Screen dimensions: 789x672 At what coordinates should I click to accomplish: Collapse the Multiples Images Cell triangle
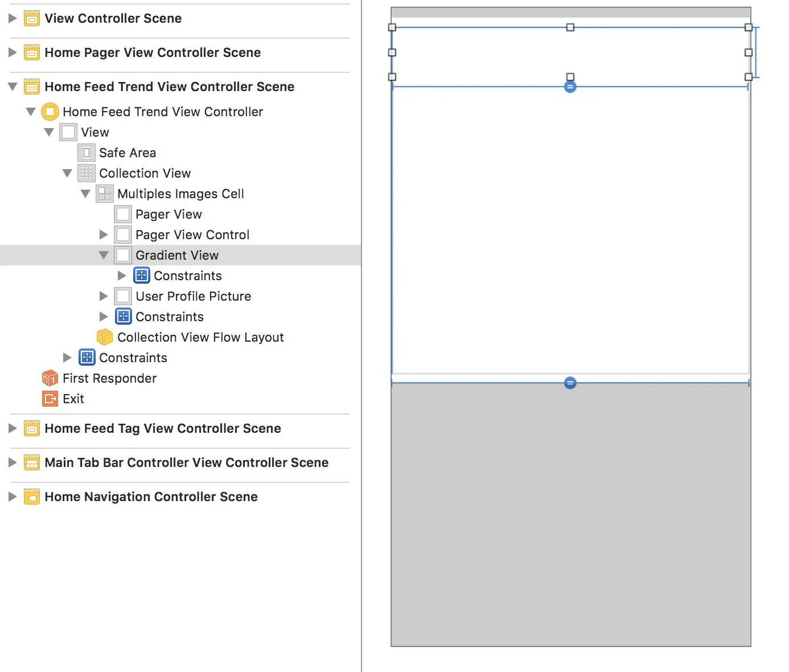click(x=85, y=194)
